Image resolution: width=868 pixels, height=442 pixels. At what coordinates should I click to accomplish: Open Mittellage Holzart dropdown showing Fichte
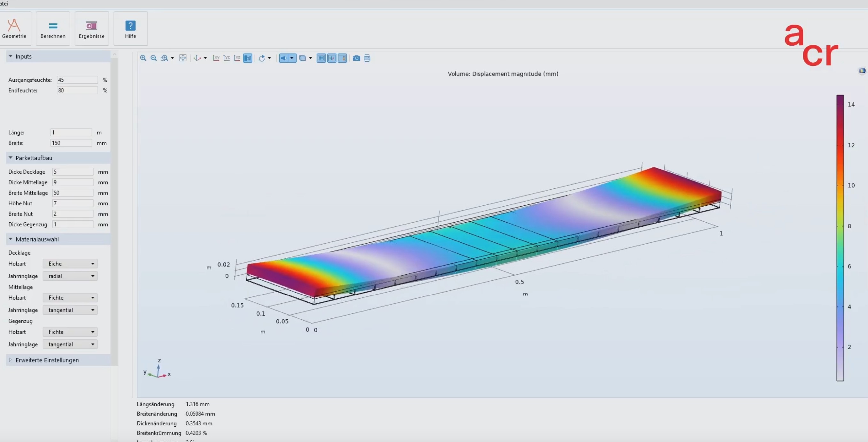coord(70,298)
